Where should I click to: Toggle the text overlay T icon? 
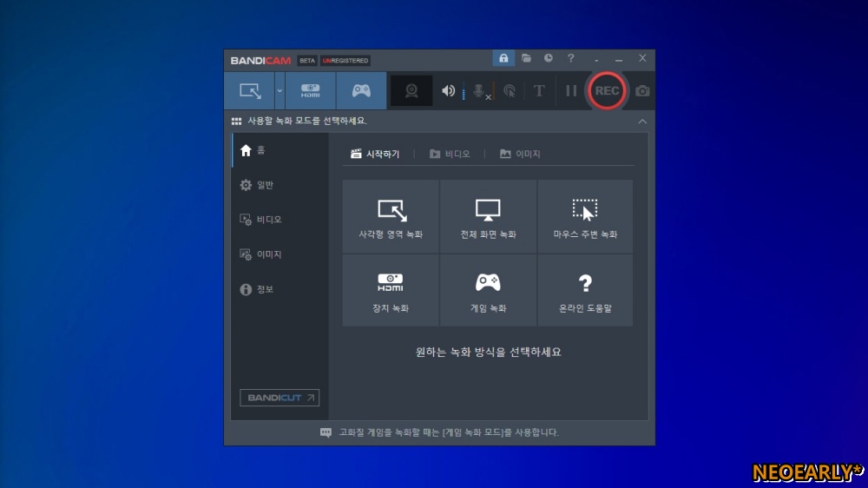[x=539, y=91]
